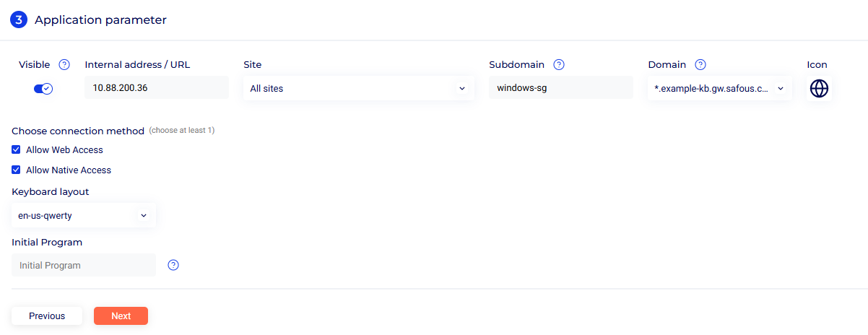Screen dimensions: 868x335
Task: Click the Initial Program help icon
Action: pos(173,265)
